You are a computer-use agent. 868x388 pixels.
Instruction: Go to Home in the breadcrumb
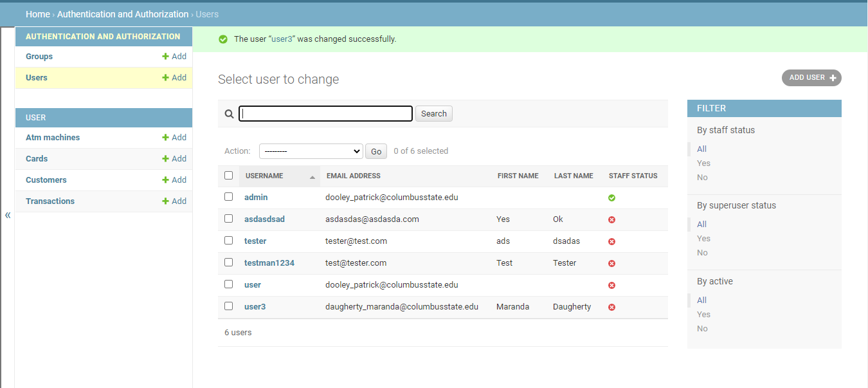(x=38, y=14)
